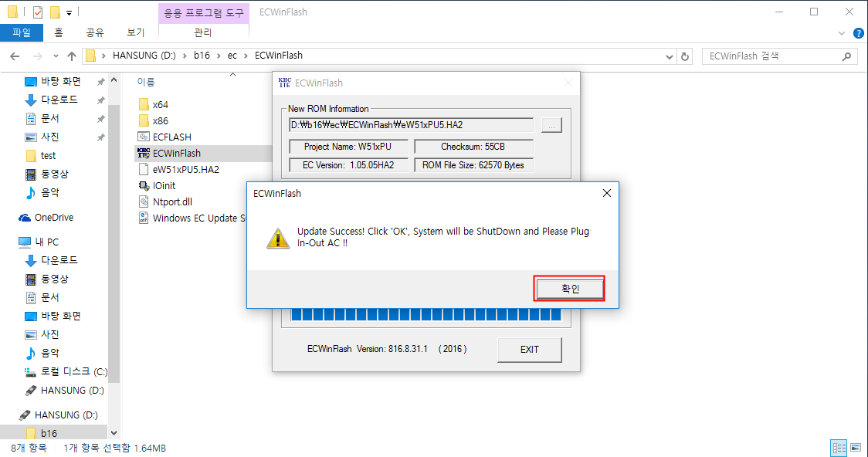Click ec in the address breadcrumb
This screenshot has height=457, width=868.
tap(232, 56)
